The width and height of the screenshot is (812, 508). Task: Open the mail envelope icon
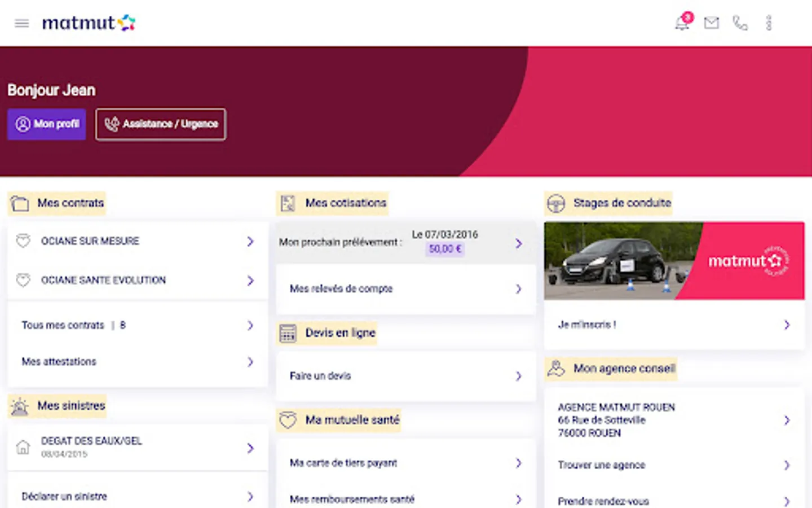[712, 23]
